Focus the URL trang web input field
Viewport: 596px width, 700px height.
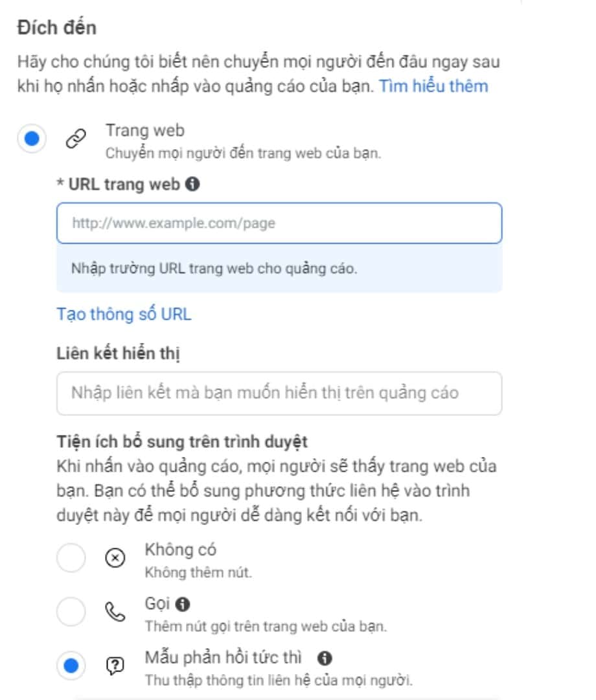pyautogui.click(x=279, y=224)
